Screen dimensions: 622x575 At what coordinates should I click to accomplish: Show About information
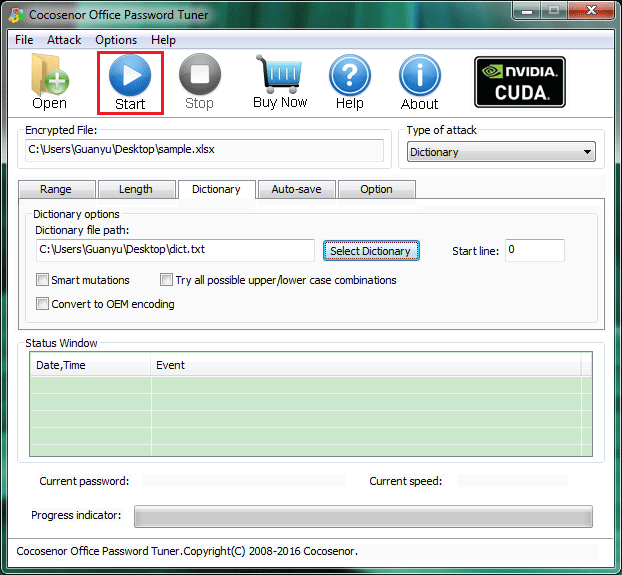click(419, 82)
